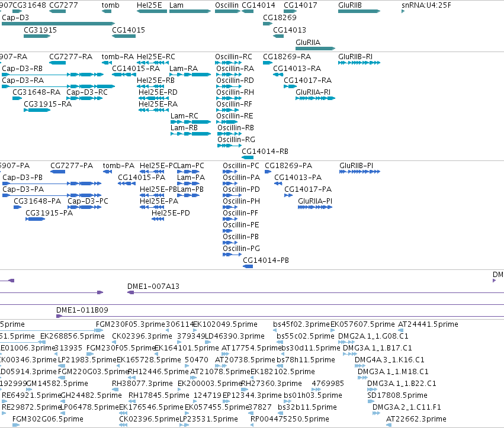Select transcript Lam-RC
The height and width of the screenshot is (428, 504).
[x=184, y=116]
